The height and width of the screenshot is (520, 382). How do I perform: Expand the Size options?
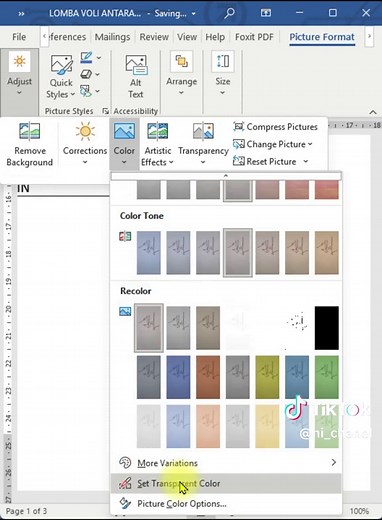223,74
